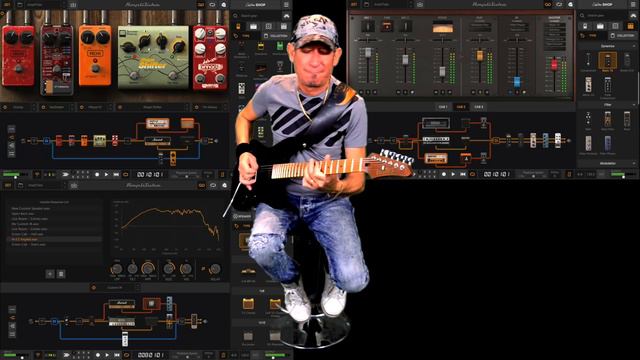Select the highlighted orange rack unit under Dynamics
The width and height of the screenshot is (640, 360).
[608, 60]
